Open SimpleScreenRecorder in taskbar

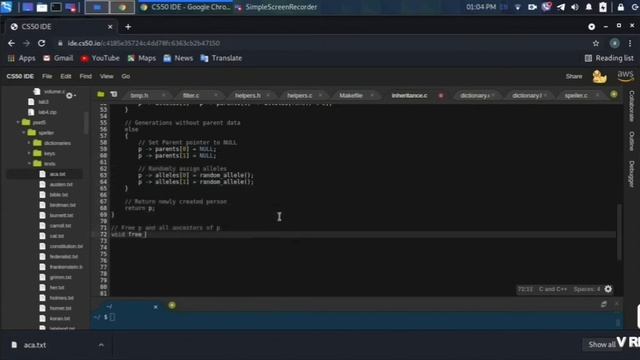[277, 7]
